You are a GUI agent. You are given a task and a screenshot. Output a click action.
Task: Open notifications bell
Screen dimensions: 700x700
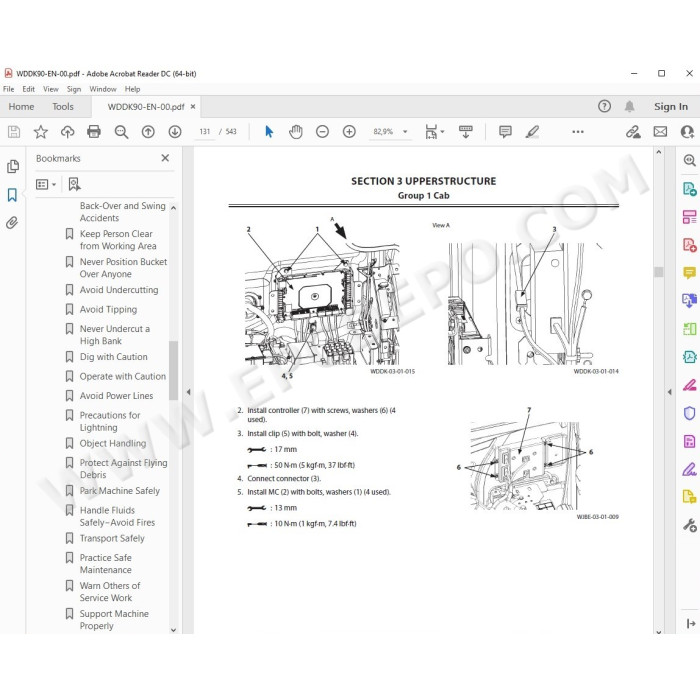(x=629, y=106)
